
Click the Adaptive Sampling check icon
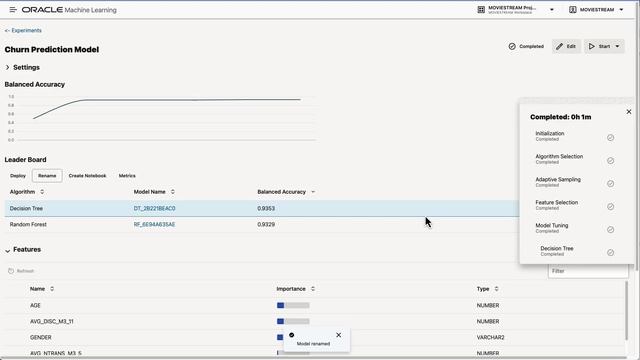[x=610, y=184]
